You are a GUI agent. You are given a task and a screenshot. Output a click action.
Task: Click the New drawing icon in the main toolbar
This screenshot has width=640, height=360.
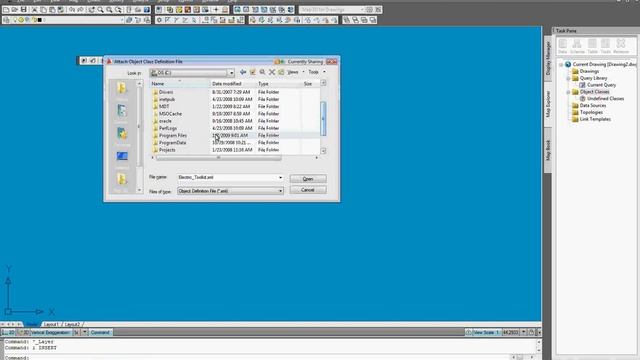tap(6, 10)
